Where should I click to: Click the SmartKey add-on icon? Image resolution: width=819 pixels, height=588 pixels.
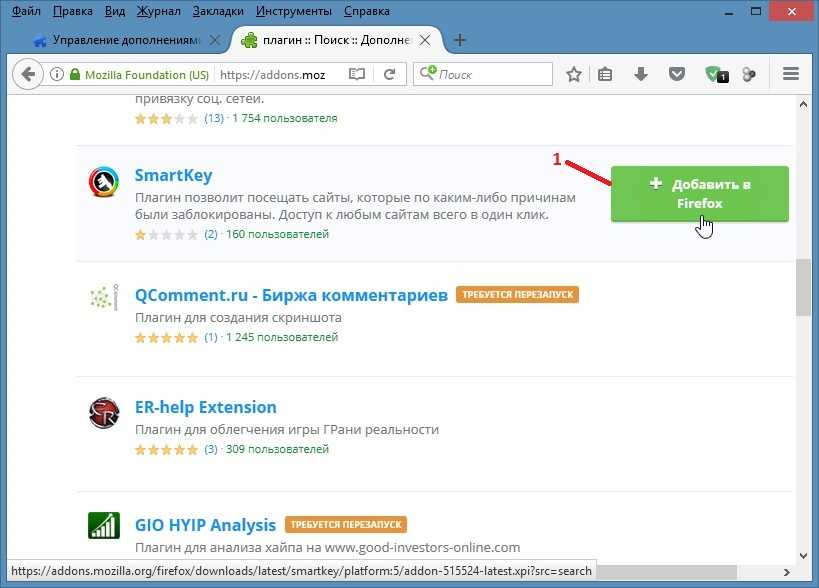[103, 182]
